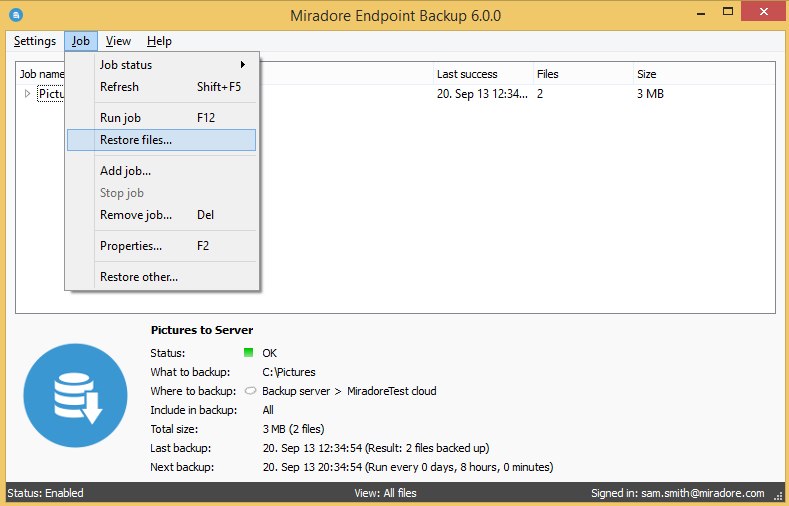
Task: Expand the Pictures job tree row
Action: (x=27, y=94)
